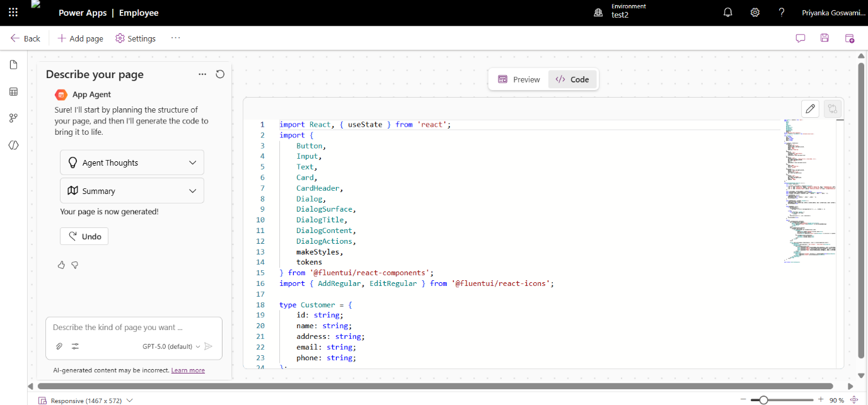Expand the Agent Thoughts section
Screen dimensions: 868x405
tap(132, 163)
